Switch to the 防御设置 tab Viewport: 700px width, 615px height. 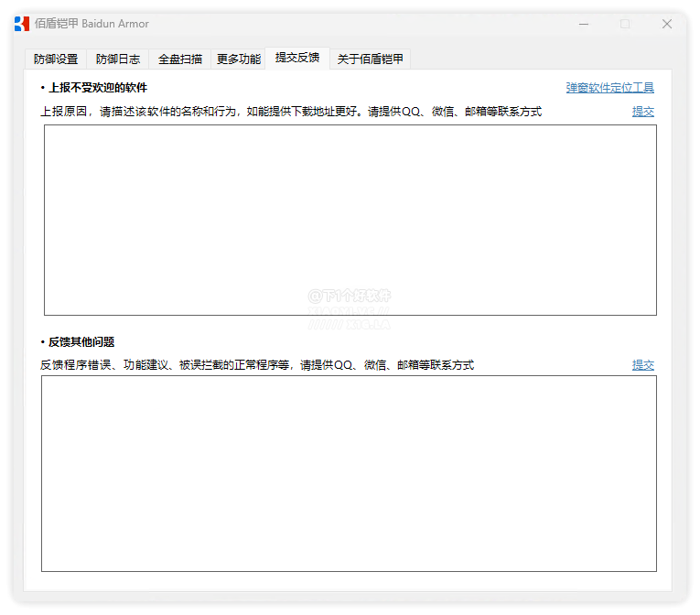pos(56,59)
